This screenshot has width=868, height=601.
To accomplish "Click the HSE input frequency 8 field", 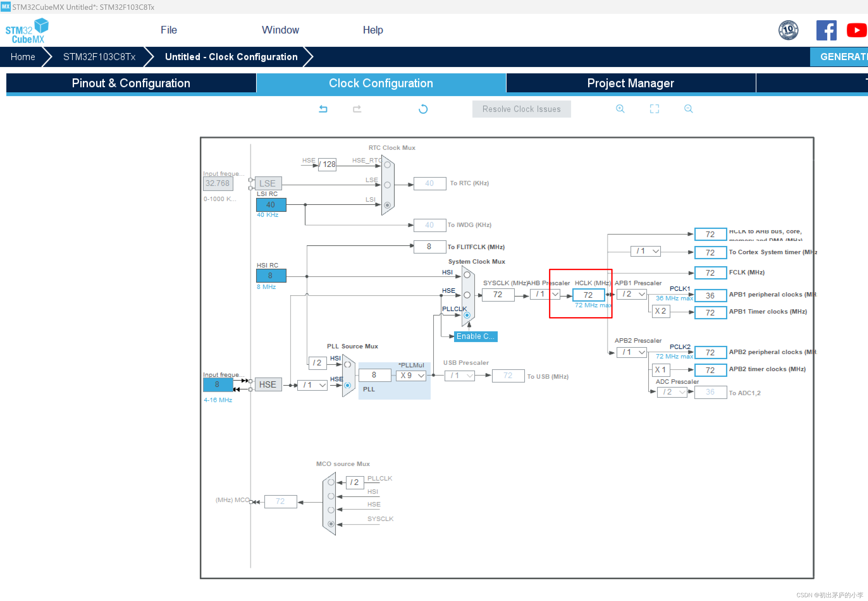I will coord(218,384).
